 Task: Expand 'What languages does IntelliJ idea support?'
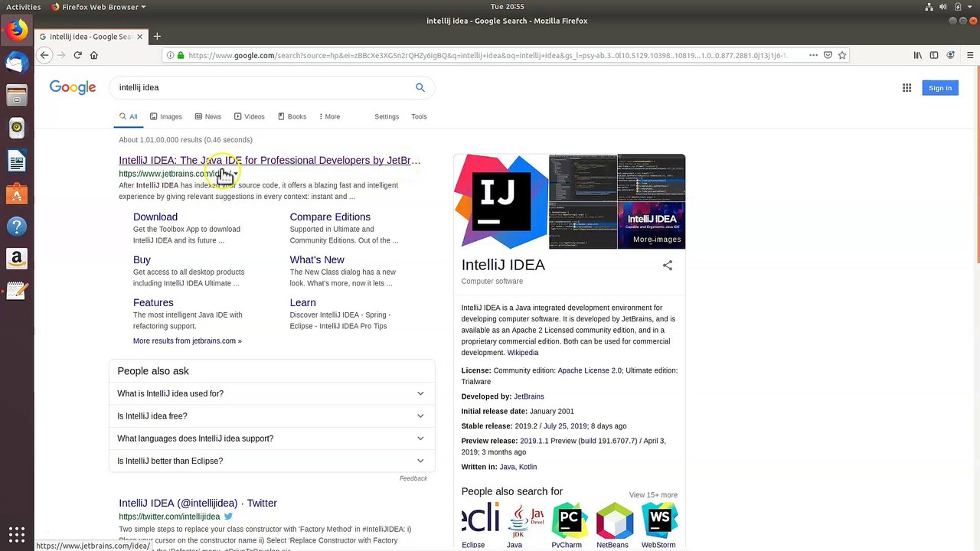click(x=271, y=439)
